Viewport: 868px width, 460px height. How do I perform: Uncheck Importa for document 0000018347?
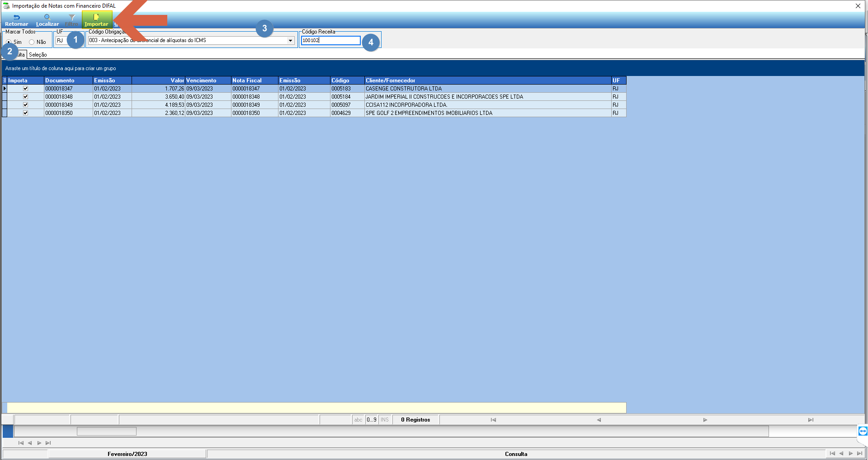[25, 89]
